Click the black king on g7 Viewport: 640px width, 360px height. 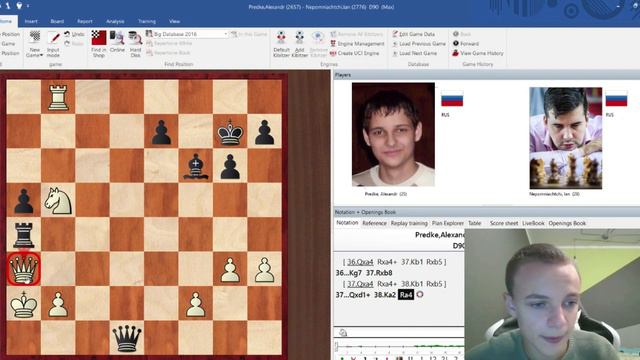(230, 132)
